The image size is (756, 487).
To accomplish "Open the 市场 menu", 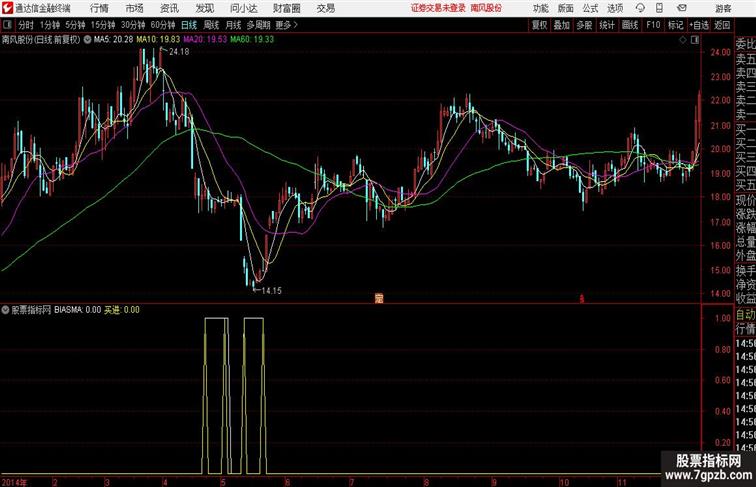I will point(135,8).
